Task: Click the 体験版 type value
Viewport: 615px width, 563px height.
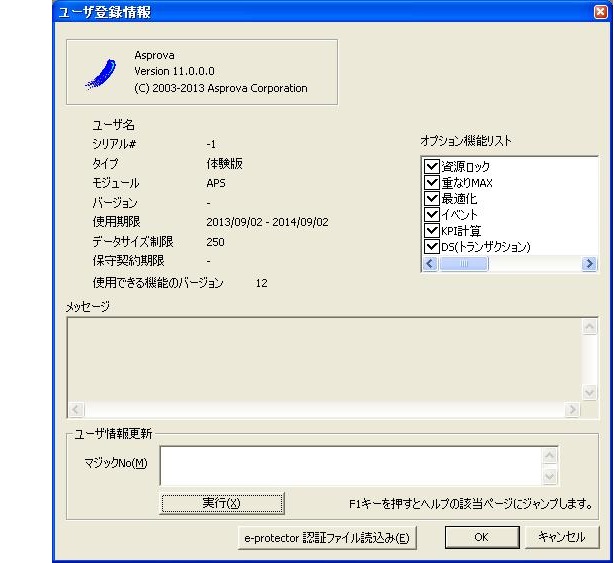Action: (224, 164)
